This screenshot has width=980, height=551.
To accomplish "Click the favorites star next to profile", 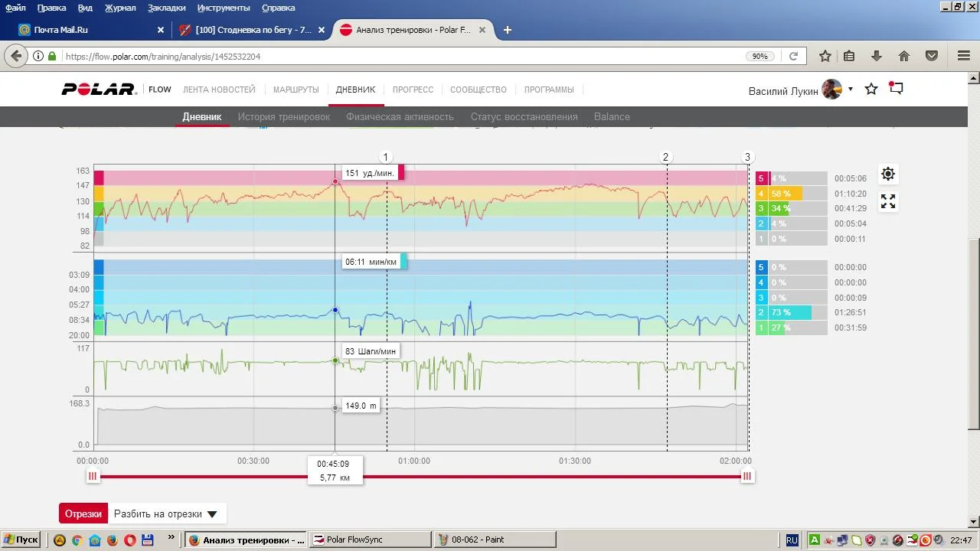I will 871,90.
